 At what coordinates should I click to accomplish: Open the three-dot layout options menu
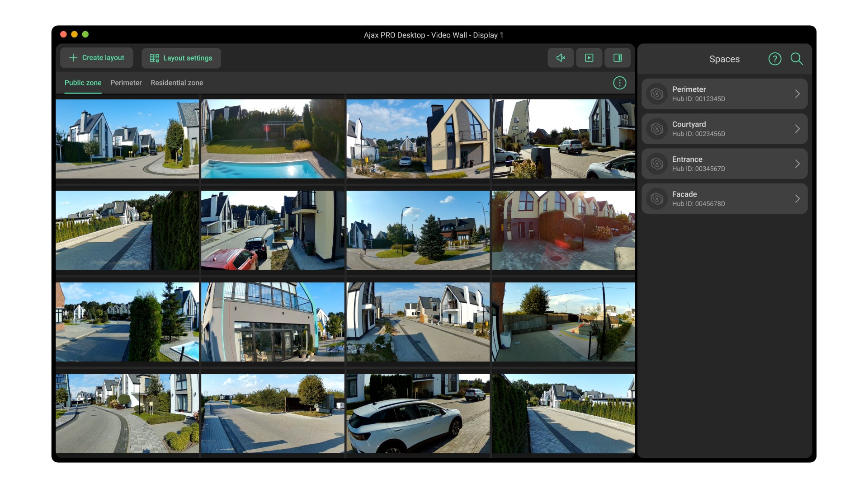619,83
